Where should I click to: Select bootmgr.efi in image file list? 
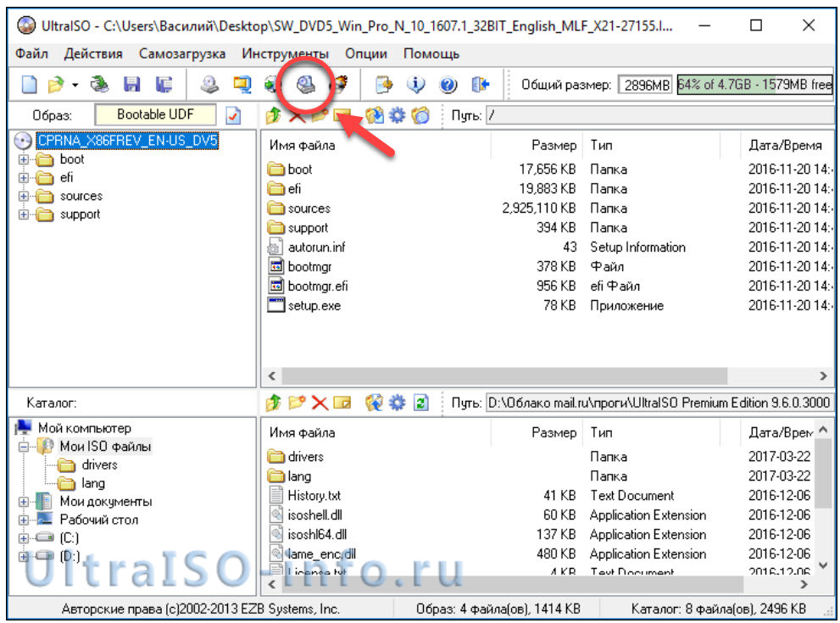tap(318, 286)
